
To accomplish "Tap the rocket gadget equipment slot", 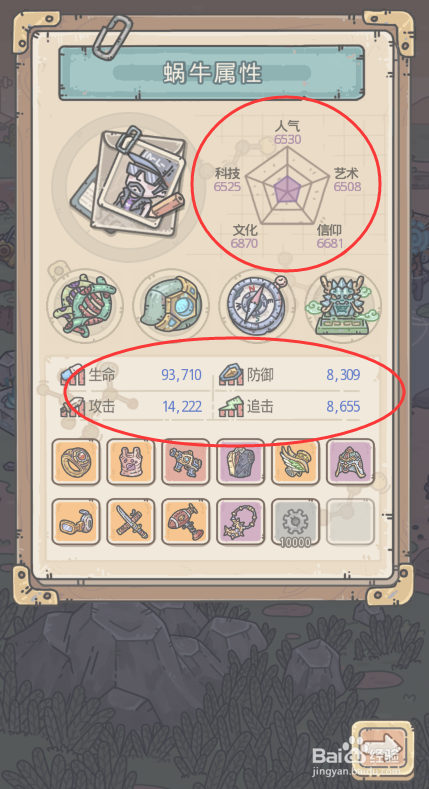I will [x=186, y=521].
